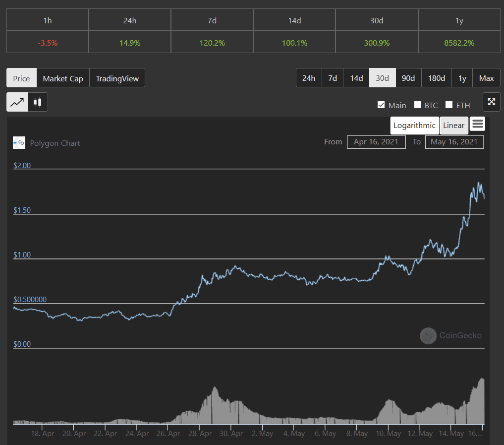Enable the BTC comparison checkbox

(418, 105)
